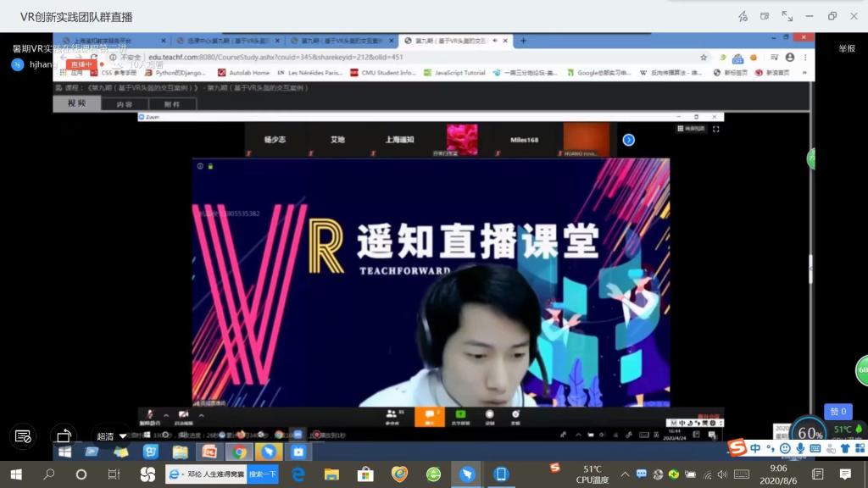The height and width of the screenshot is (488, 868).
Task: Open the Zoom share screen button
Action: [x=460, y=417]
